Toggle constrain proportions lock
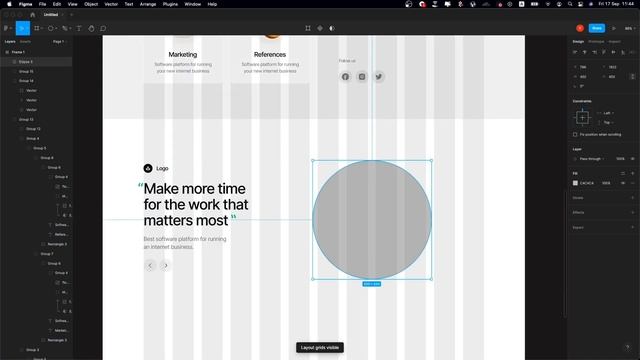640x360 pixels. (x=633, y=77)
